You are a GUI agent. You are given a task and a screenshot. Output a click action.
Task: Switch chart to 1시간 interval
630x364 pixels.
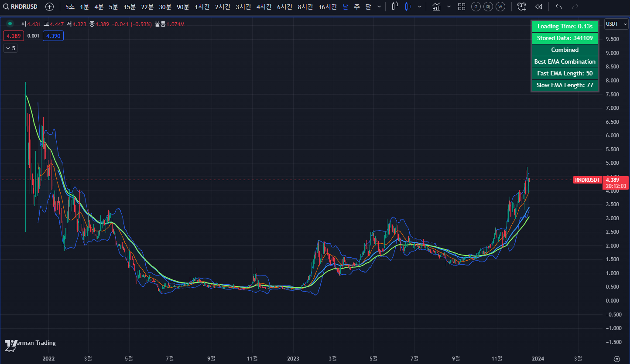coord(202,7)
